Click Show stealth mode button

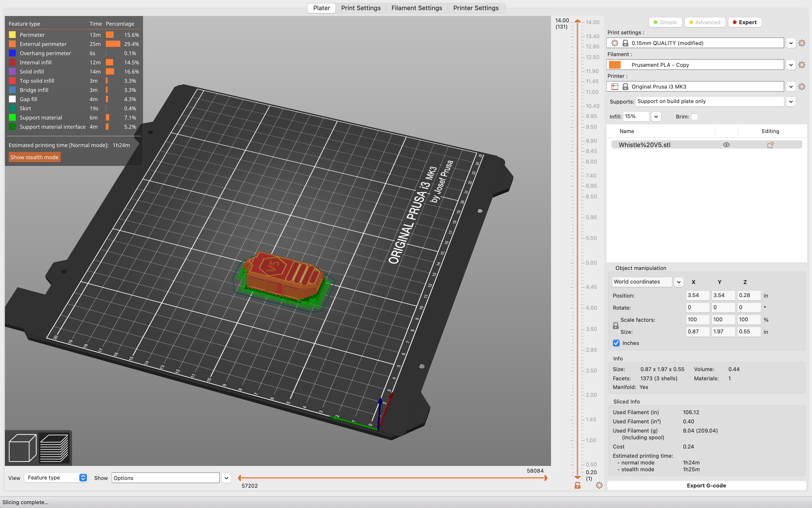(35, 157)
